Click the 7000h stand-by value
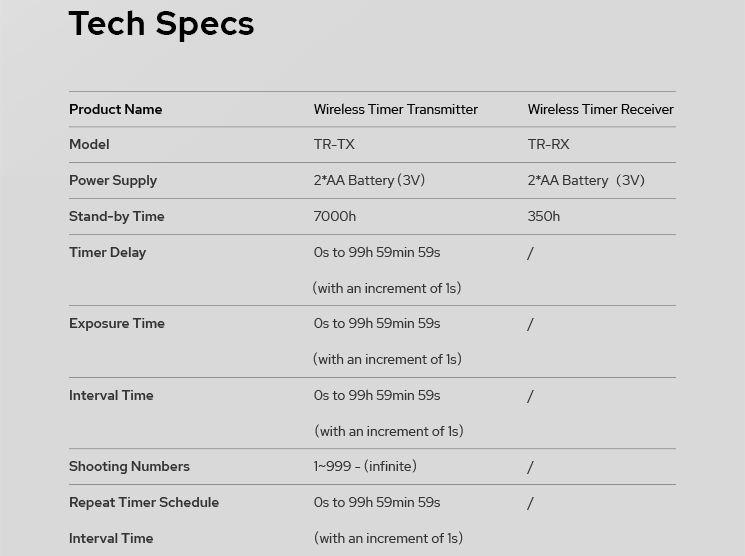This screenshot has width=745, height=556. [x=335, y=216]
